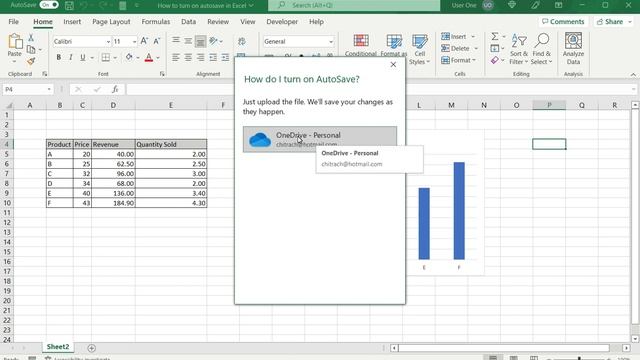640x360 pixels.
Task: Click the horizontal scrollbar
Action: [x=504, y=348]
